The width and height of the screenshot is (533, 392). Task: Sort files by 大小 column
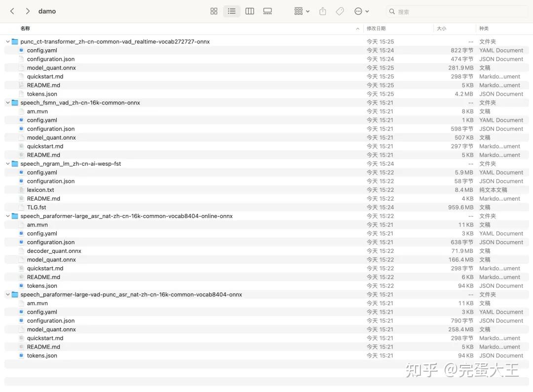pyautogui.click(x=441, y=28)
